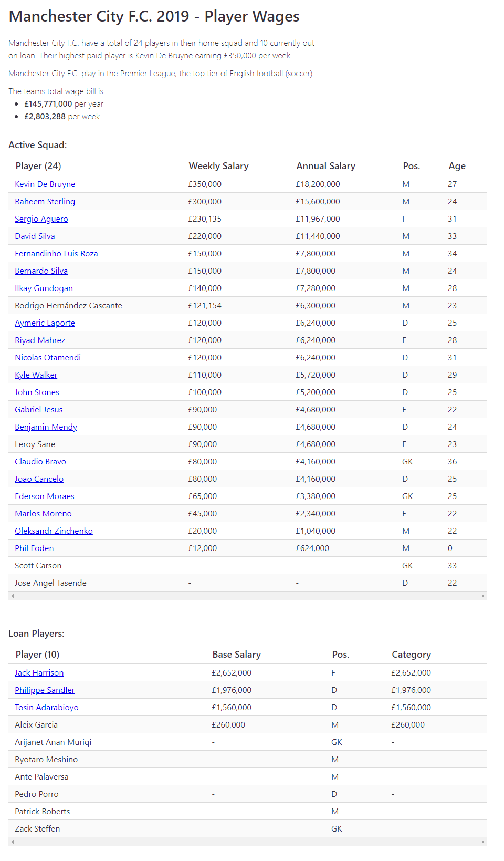This screenshot has height=861, width=504.
Task: Open Tosin Adarabioyo loan player link
Action: [x=47, y=708]
